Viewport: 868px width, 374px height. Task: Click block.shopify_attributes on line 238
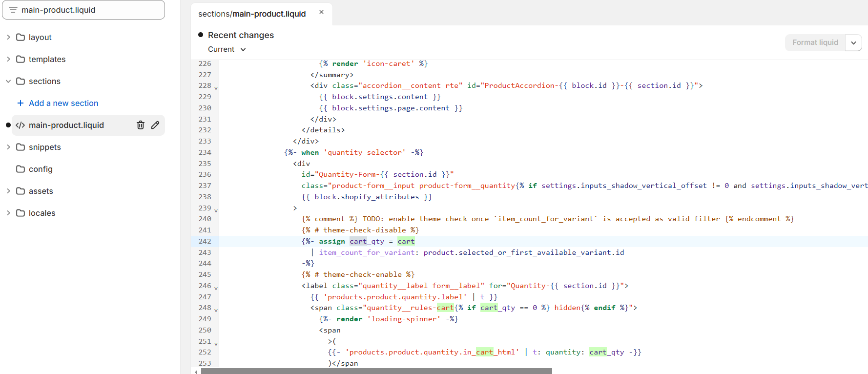[367, 197]
